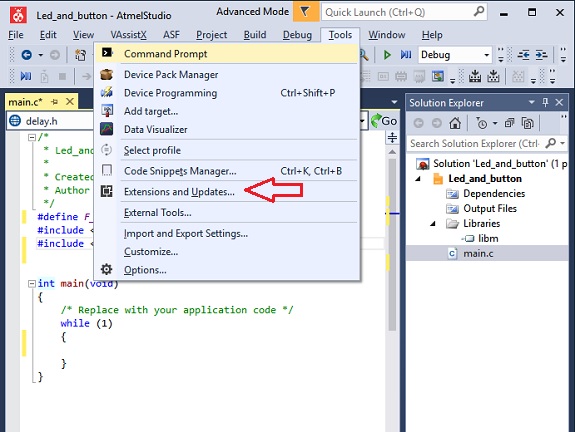Click Solution Explorer pending changes filter icon

pyautogui.click(x=481, y=123)
